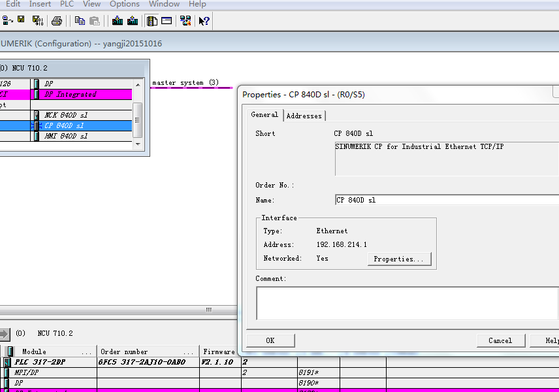Click the master system (3) label

185,83
